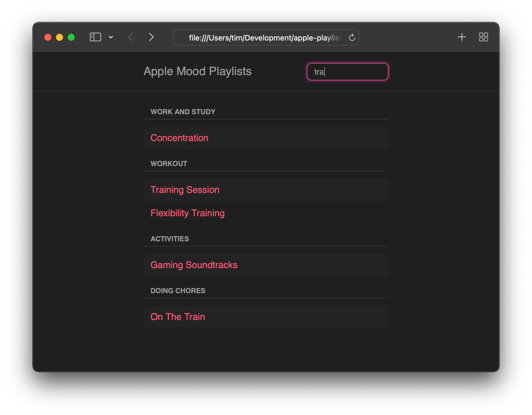Click the WORK AND STUDY section header

(183, 112)
